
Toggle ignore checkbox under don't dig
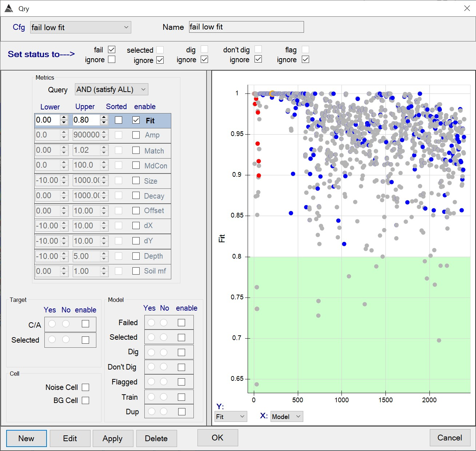pyautogui.click(x=258, y=59)
